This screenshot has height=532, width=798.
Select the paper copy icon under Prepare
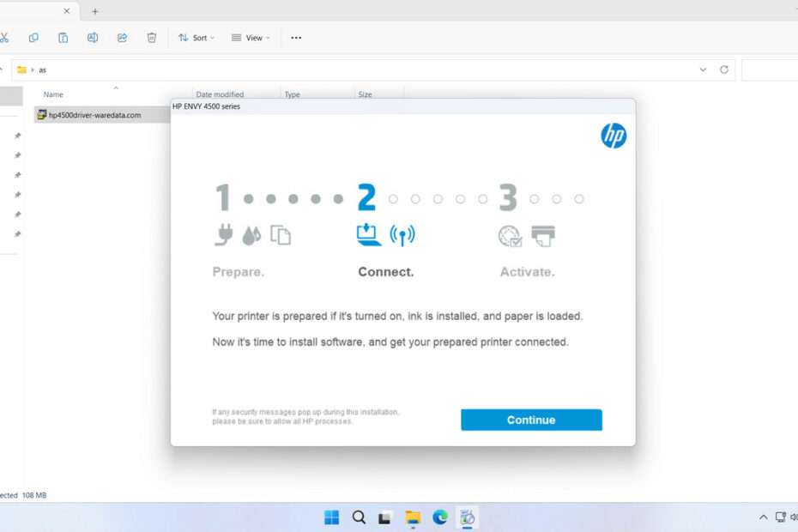(280, 233)
